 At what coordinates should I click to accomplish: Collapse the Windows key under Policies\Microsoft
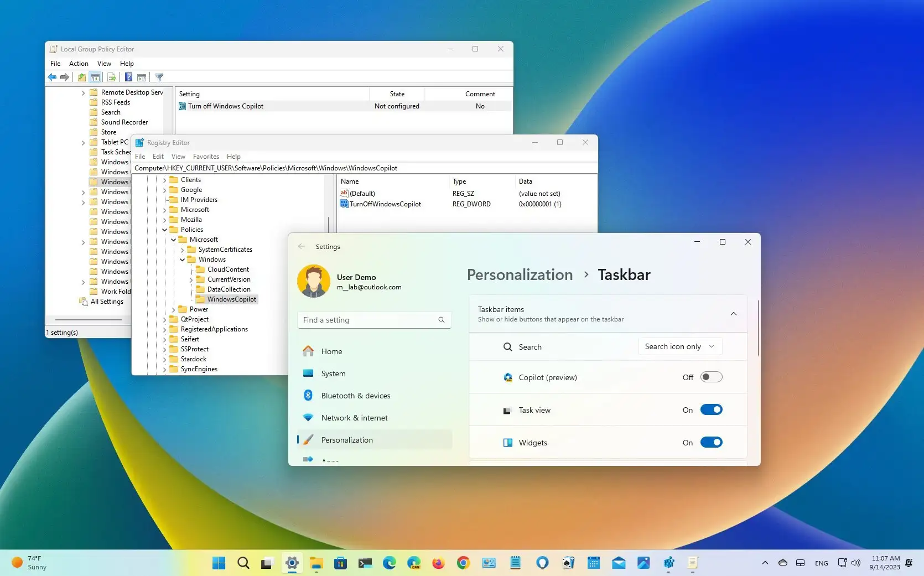coord(182,260)
